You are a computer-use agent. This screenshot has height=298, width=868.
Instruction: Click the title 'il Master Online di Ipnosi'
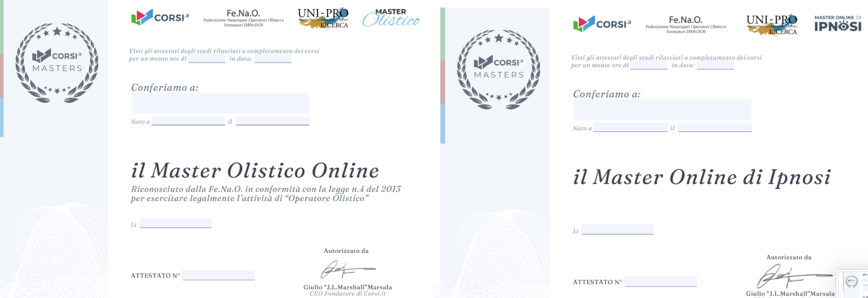point(702,178)
